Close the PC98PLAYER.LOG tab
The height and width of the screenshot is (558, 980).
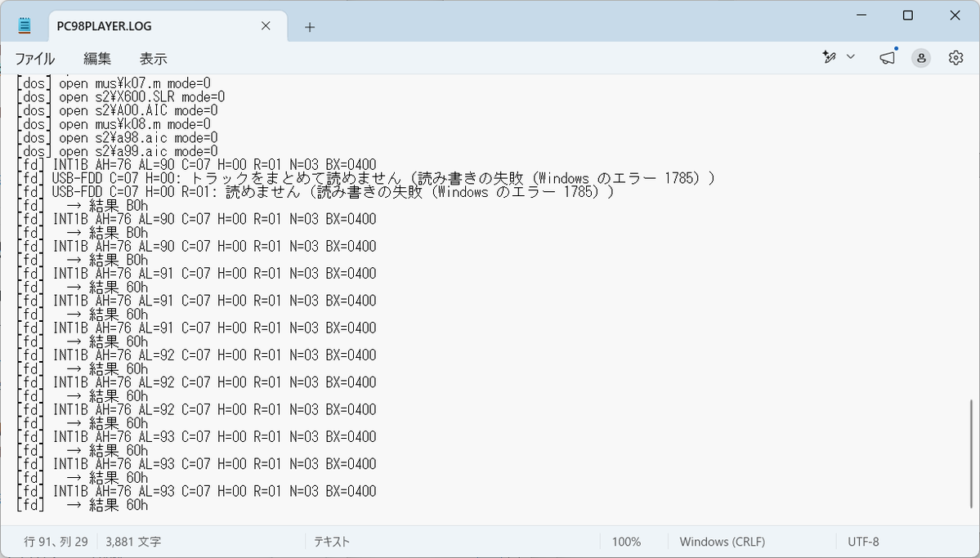tap(266, 26)
